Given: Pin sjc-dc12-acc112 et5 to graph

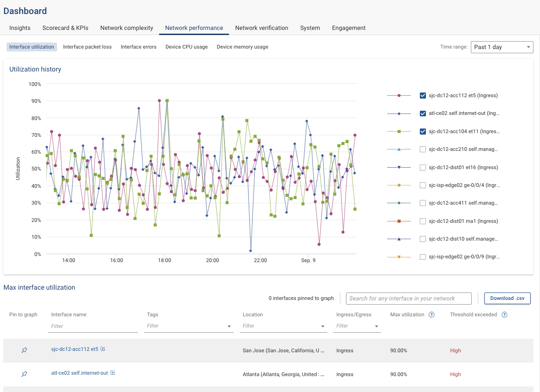Looking at the screenshot, I should coord(24,350).
